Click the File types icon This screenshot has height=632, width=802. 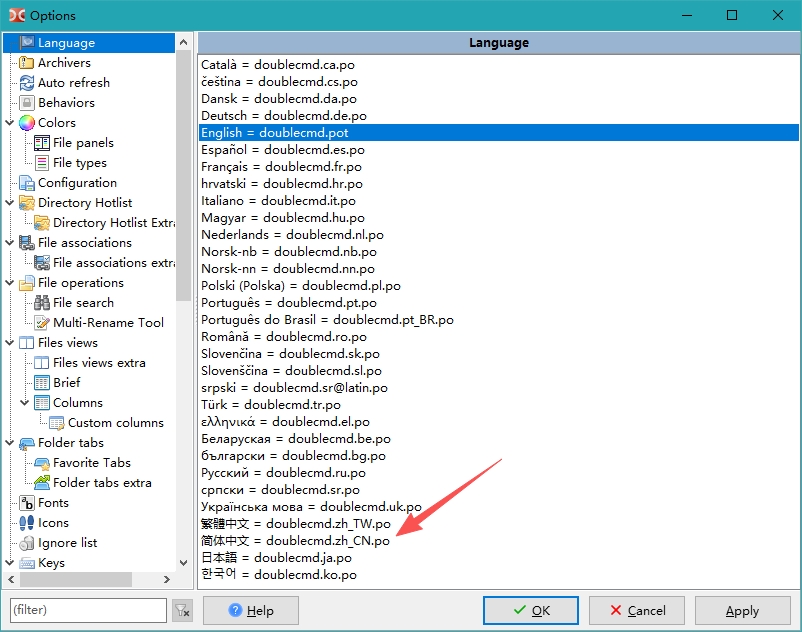coord(42,163)
